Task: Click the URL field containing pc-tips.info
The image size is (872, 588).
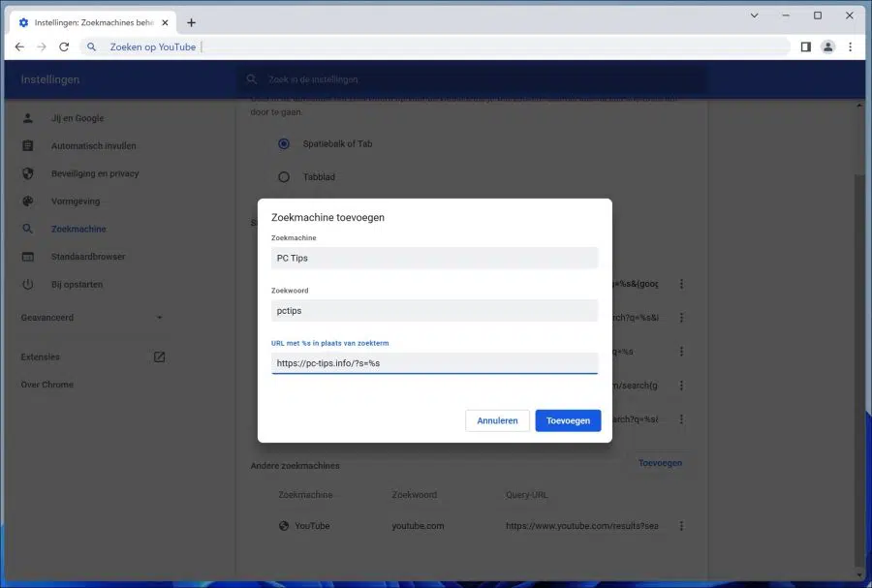Action: tap(434, 363)
